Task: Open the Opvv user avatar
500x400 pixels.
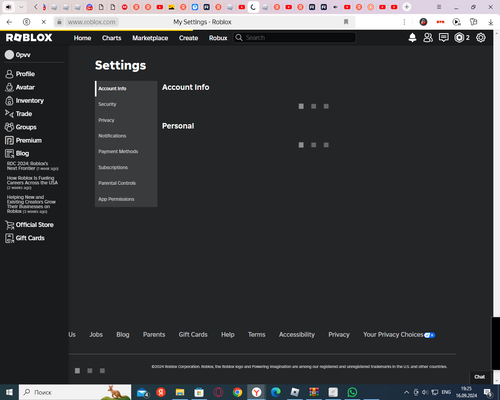Action: tap(9, 55)
